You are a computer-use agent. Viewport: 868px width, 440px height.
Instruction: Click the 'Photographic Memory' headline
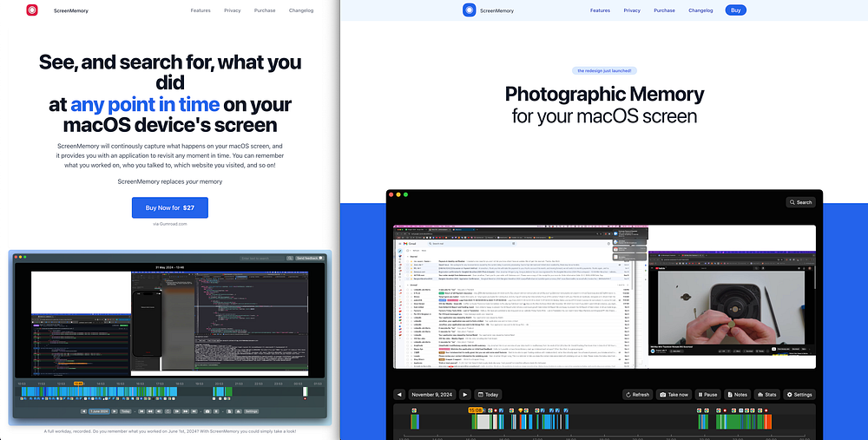click(x=604, y=94)
